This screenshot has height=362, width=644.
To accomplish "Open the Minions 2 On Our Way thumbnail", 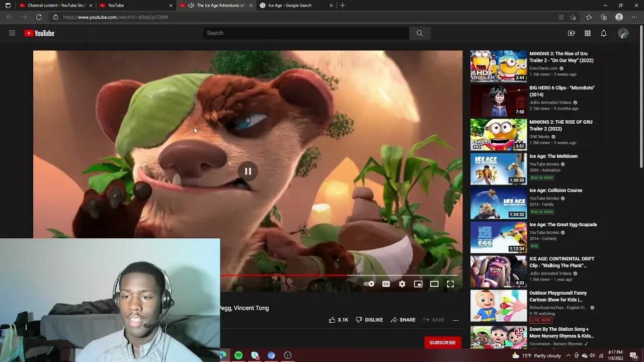I will 499,66.
